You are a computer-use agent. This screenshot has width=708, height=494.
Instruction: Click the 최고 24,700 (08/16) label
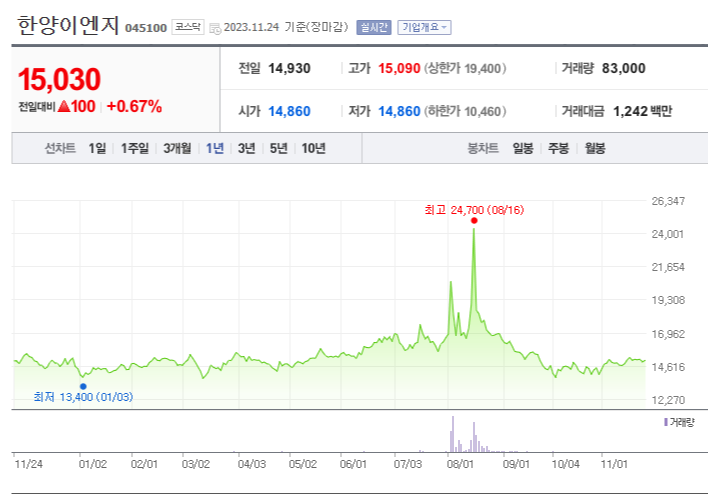click(x=474, y=210)
